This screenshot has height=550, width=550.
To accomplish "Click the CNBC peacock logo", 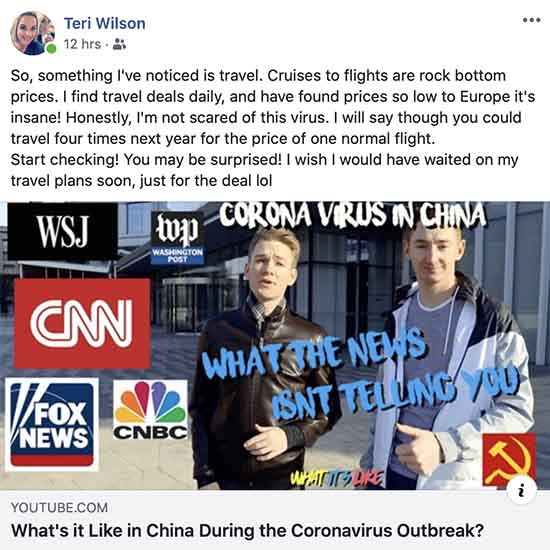I will point(150,410).
